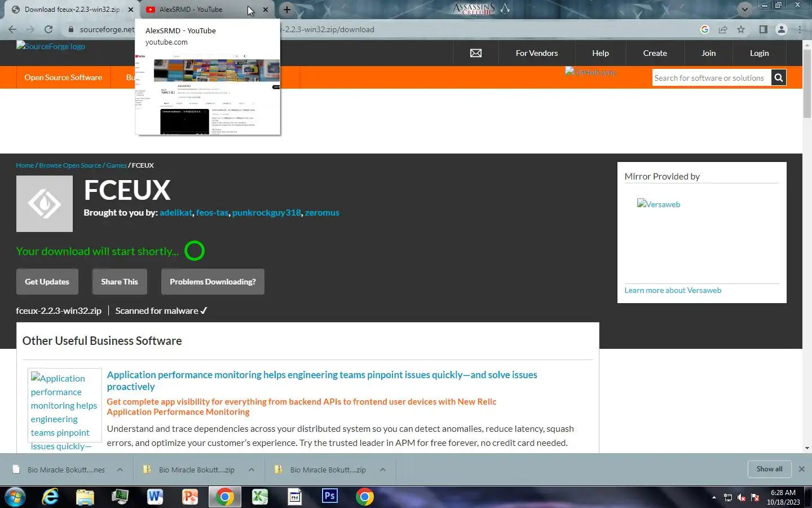This screenshot has width=812, height=508.
Task: Click the Versaweb mirror image link
Action: pyautogui.click(x=659, y=204)
